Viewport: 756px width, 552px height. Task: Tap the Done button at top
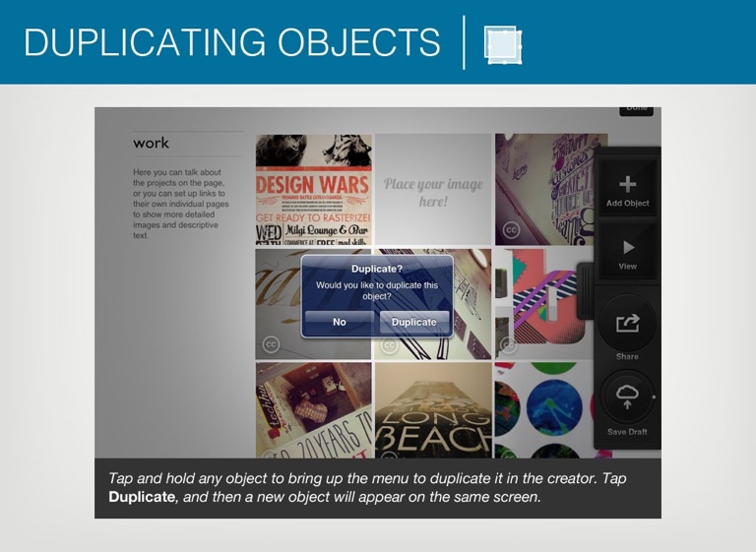(x=636, y=110)
